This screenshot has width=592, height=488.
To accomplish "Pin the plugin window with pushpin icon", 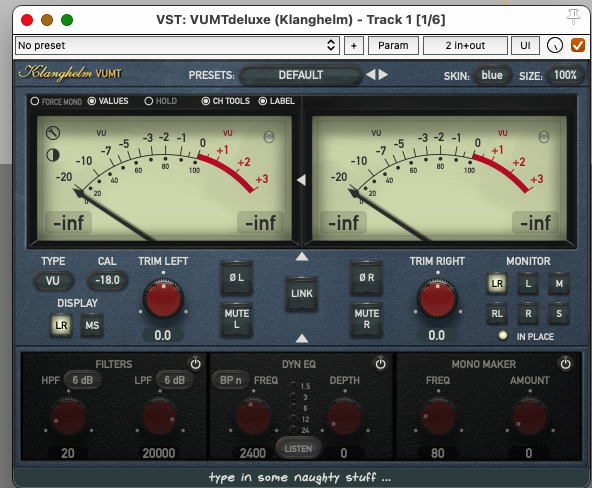I will tap(573, 17).
